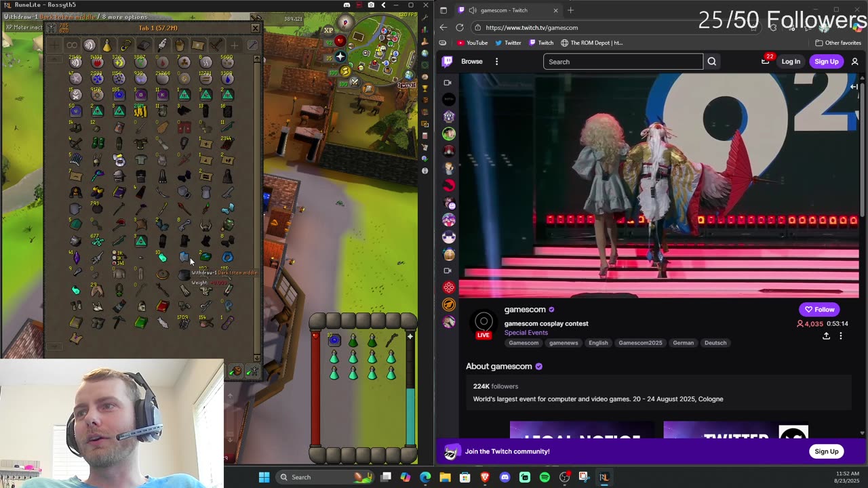The height and width of the screenshot is (488, 868).
Task: Collapse Twitch stream with arrow in video corner
Action: point(854,87)
